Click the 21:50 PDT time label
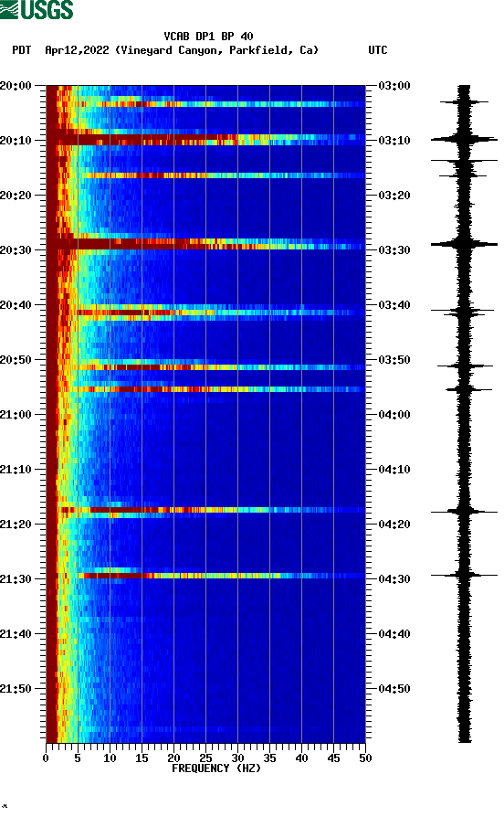The width and height of the screenshot is (504, 816). click(x=16, y=688)
